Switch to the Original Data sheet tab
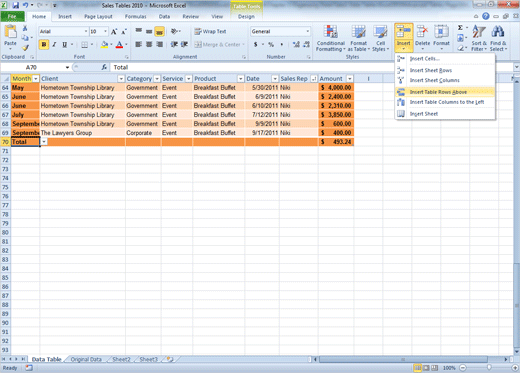Screen dimensions: 520x373 (x=86, y=359)
